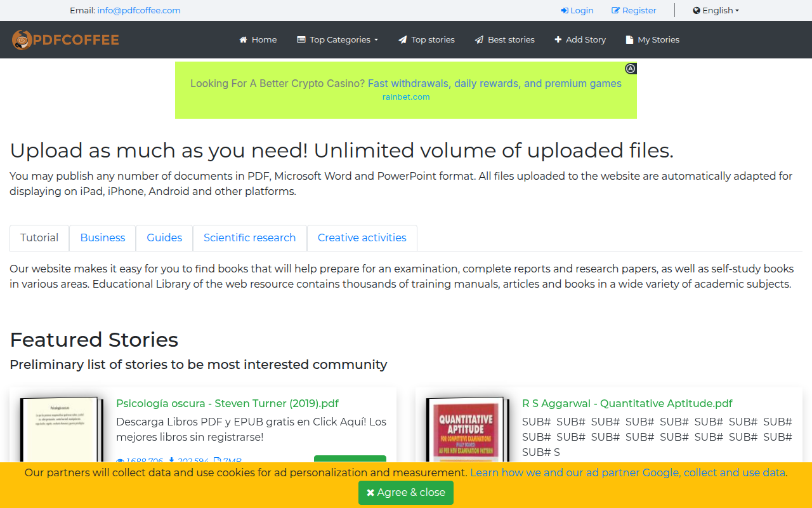Viewport: 812px width, 508px height.
Task: Click the Quantitative Aptitude book cover thumbnail
Action: pyautogui.click(x=468, y=429)
